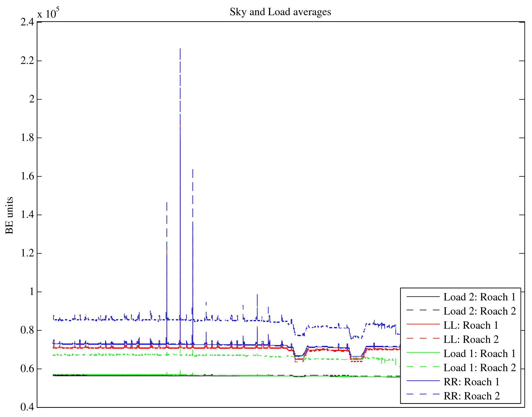Click the 'Load 2: Roach 2' legend entry
The height and width of the screenshot is (417, 532).
[479, 311]
